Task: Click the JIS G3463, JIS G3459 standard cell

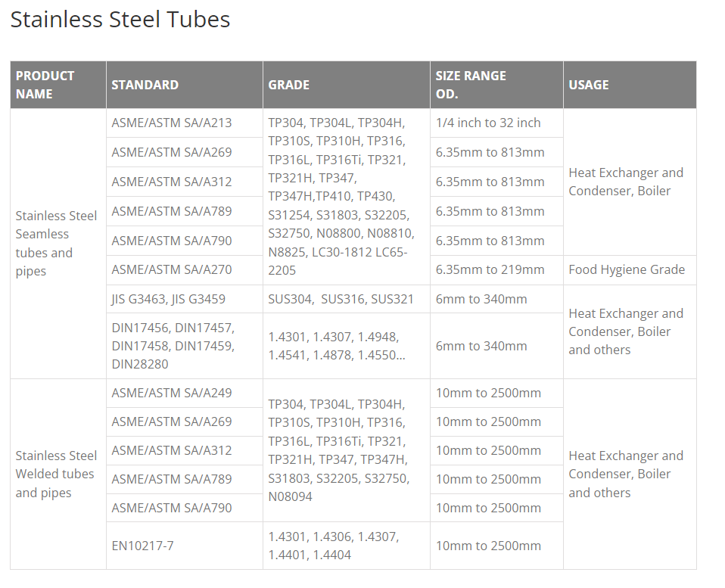Action: click(168, 299)
